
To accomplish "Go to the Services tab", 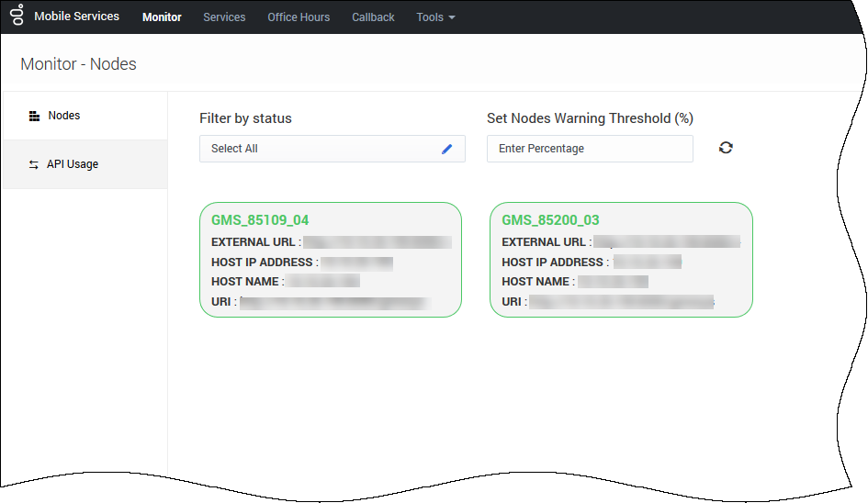I will [224, 17].
